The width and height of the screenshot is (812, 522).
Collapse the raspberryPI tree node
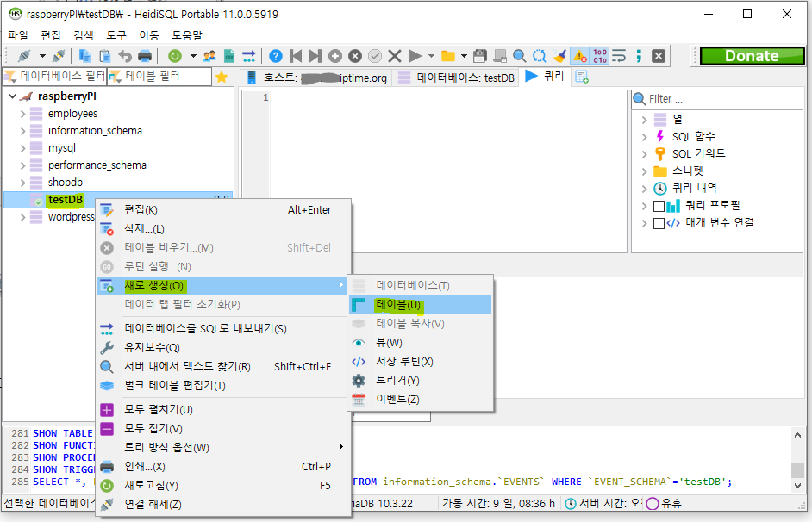[12, 96]
